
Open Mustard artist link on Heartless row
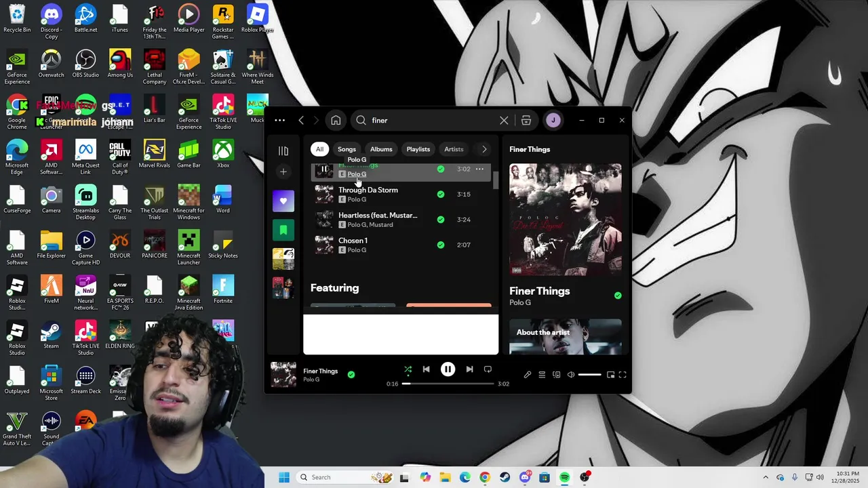381,225
